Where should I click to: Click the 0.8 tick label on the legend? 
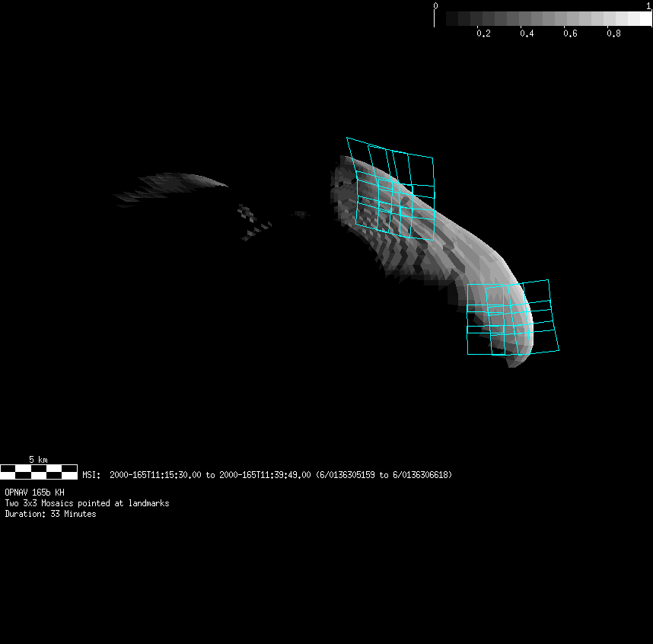click(x=614, y=33)
